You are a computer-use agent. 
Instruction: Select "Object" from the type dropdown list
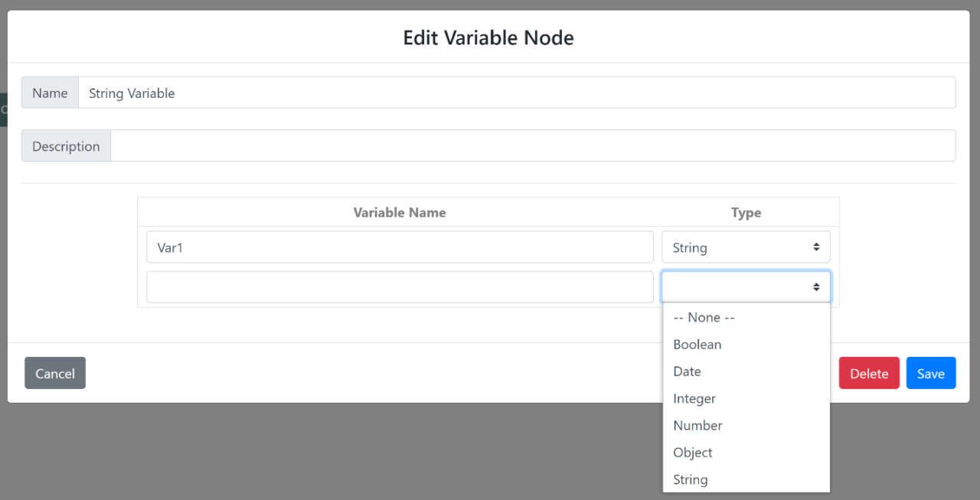(x=692, y=452)
